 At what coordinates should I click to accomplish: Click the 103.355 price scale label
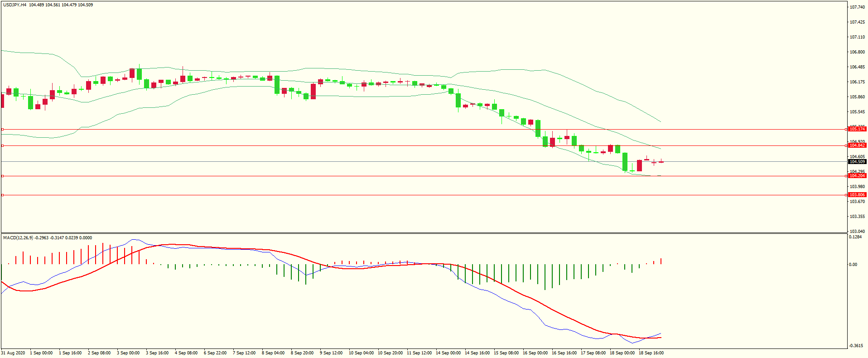click(857, 217)
